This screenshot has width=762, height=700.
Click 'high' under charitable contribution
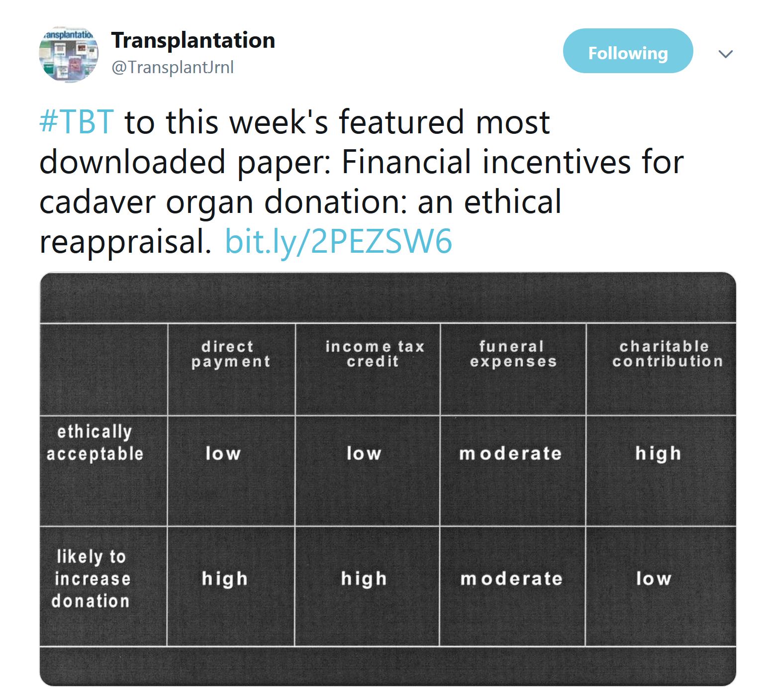658,454
